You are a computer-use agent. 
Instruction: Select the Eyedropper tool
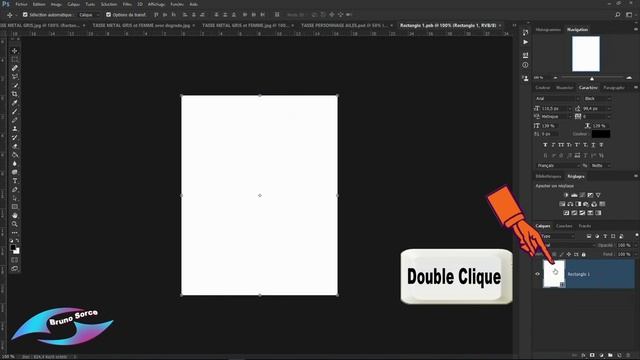[15, 102]
